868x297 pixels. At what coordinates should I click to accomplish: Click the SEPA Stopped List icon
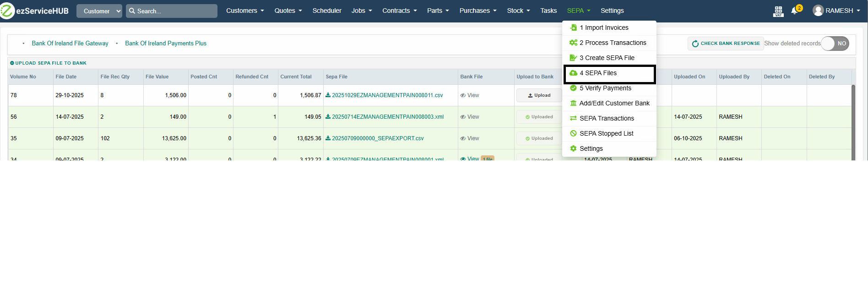pyautogui.click(x=573, y=133)
